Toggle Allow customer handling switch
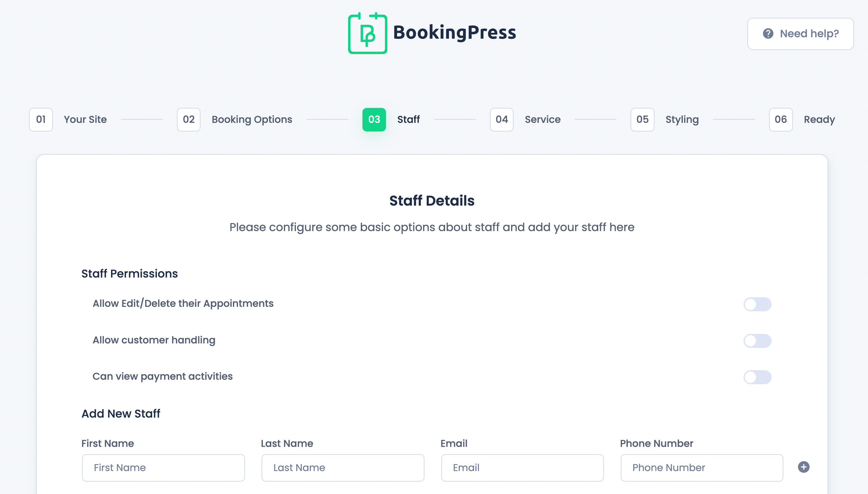868x494 pixels. point(757,341)
